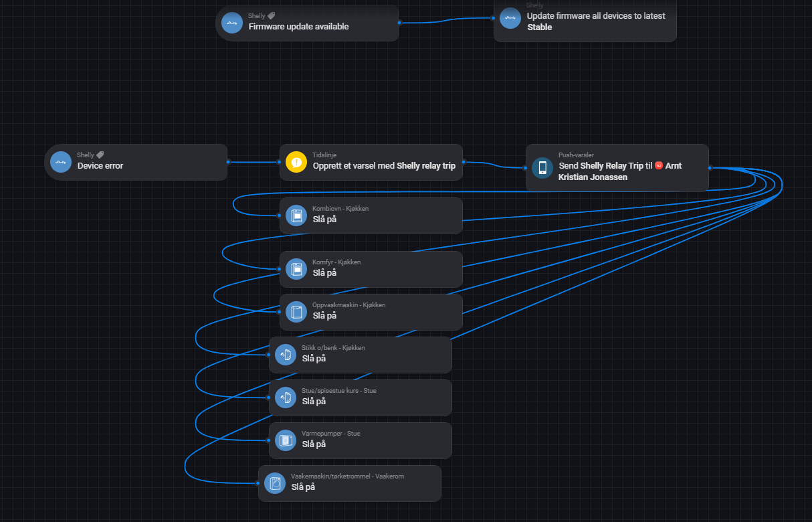812x522 pixels.
Task: Click the Push-varsler phone icon
Action: click(542, 167)
